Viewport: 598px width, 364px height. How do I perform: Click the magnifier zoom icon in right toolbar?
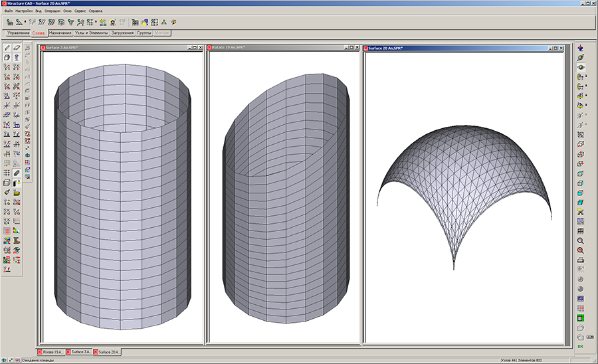[580, 240]
